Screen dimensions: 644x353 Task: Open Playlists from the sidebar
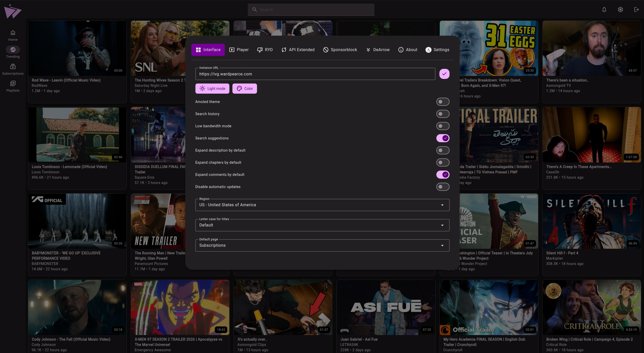pos(13,86)
